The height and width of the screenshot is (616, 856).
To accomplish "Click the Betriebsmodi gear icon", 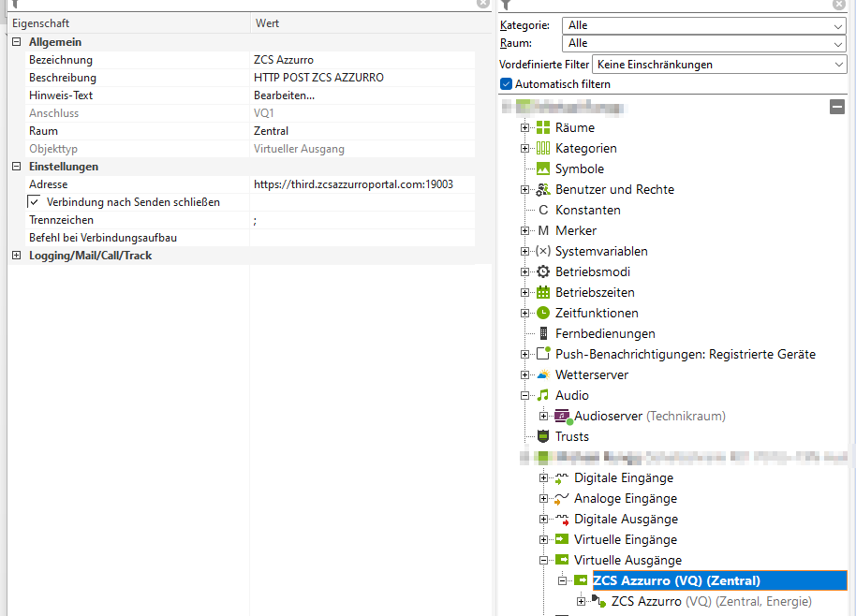I will click(x=543, y=272).
